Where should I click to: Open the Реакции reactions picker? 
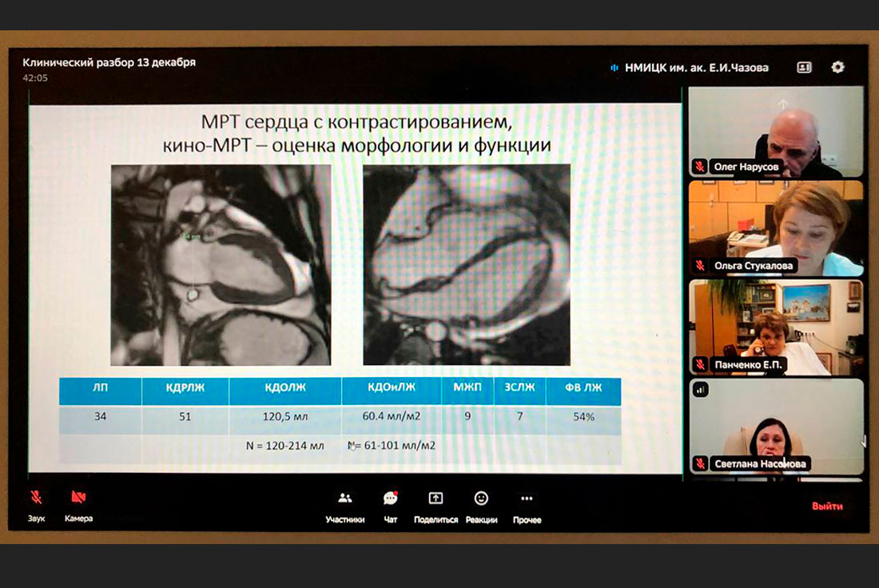pyautogui.click(x=481, y=507)
